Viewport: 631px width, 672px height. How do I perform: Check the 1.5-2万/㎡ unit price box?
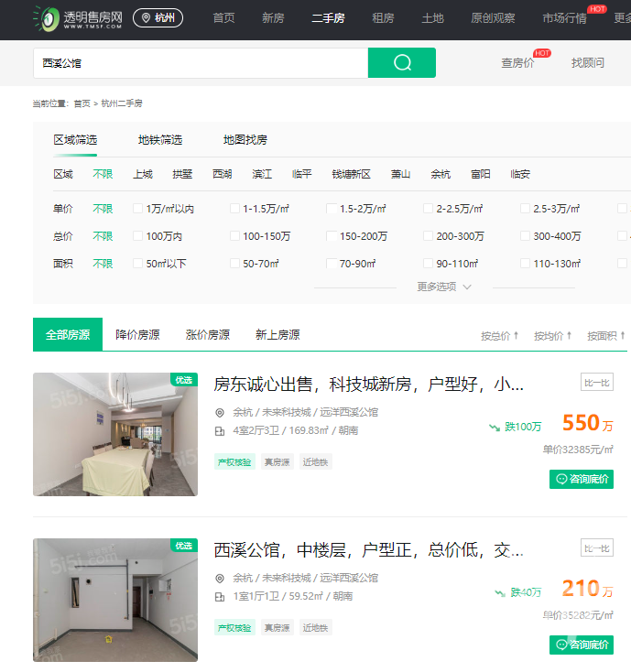[331, 209]
